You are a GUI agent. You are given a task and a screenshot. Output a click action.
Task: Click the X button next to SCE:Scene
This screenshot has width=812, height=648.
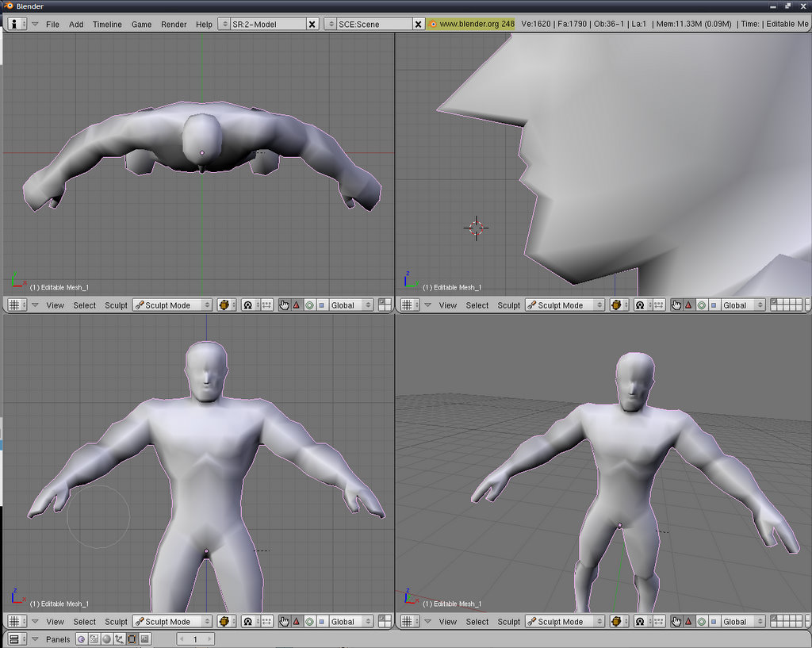coord(419,24)
